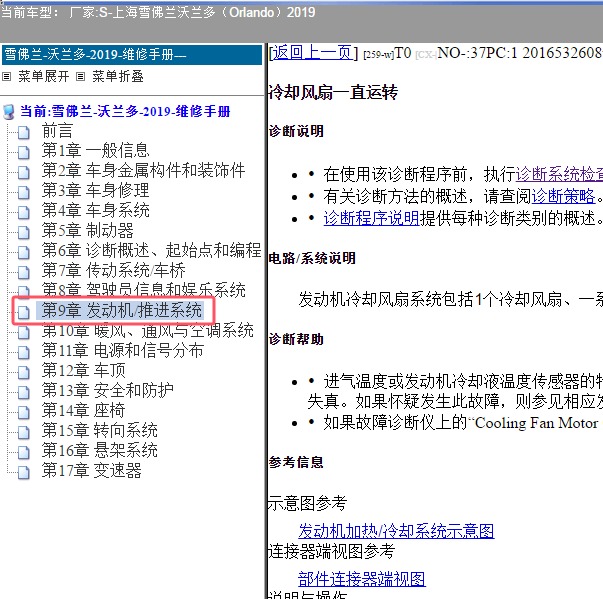Click the page icon beside 第5章 制动器
The image size is (603, 599).
click(x=24, y=232)
